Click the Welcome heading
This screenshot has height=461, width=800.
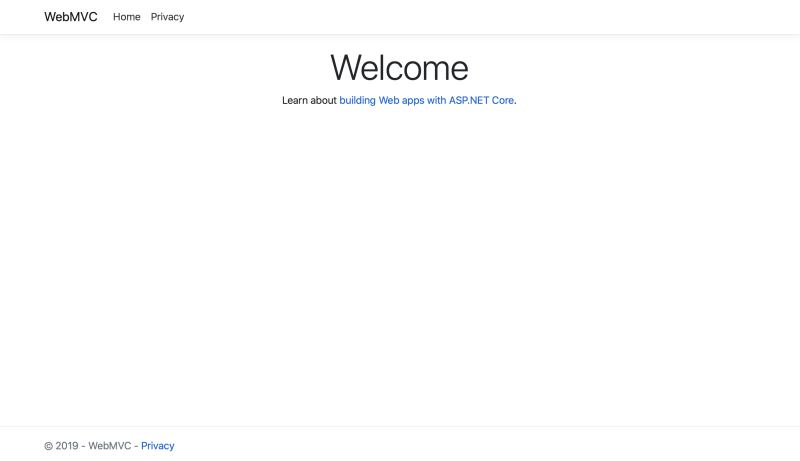tap(399, 67)
